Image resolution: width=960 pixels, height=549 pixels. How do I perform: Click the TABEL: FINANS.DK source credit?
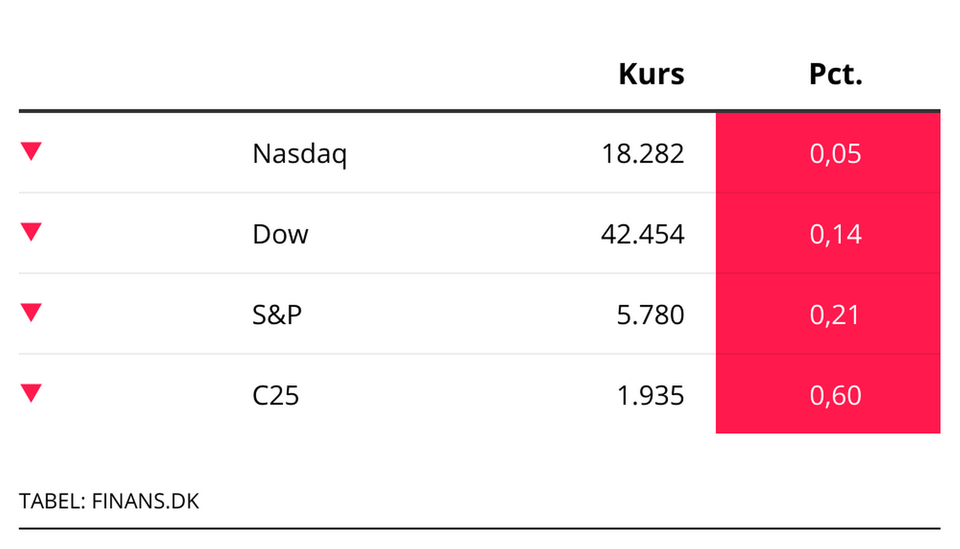tap(109, 501)
